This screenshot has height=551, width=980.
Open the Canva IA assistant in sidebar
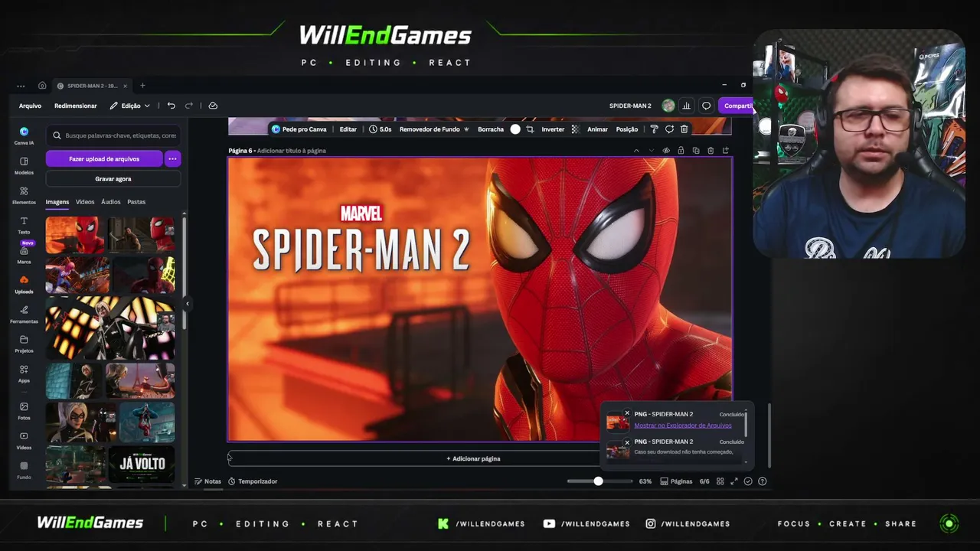click(x=24, y=135)
